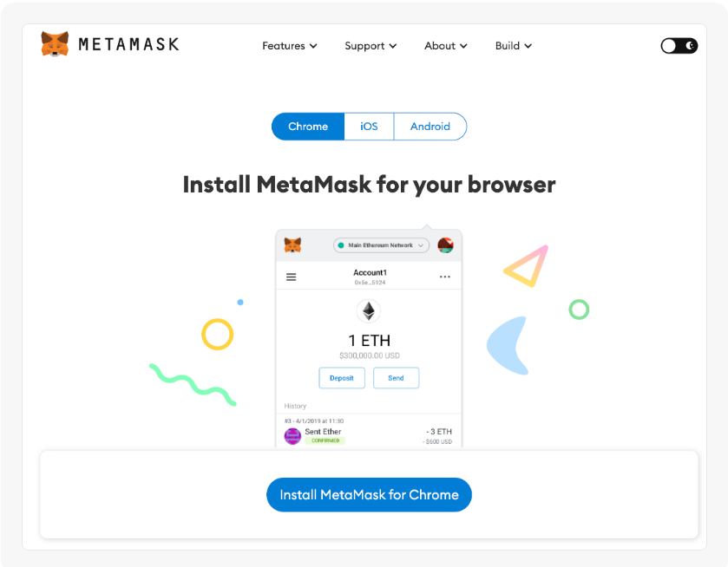This screenshot has height=567, width=728.
Task: Click the Sent Ether transaction icon
Action: (x=292, y=436)
